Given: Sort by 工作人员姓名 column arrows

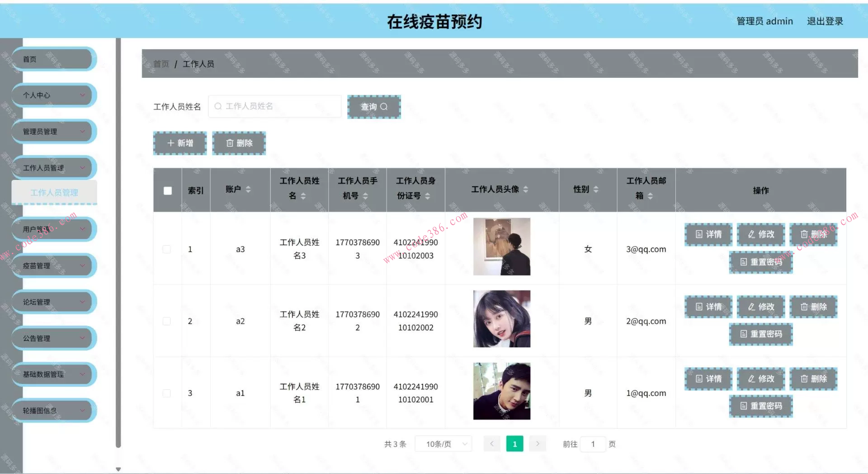Looking at the screenshot, I should click(x=303, y=196).
